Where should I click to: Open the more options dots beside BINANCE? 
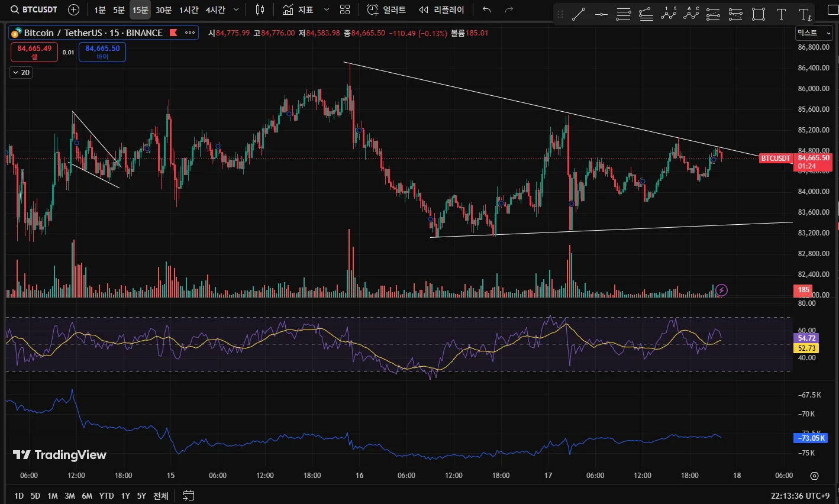[190, 33]
